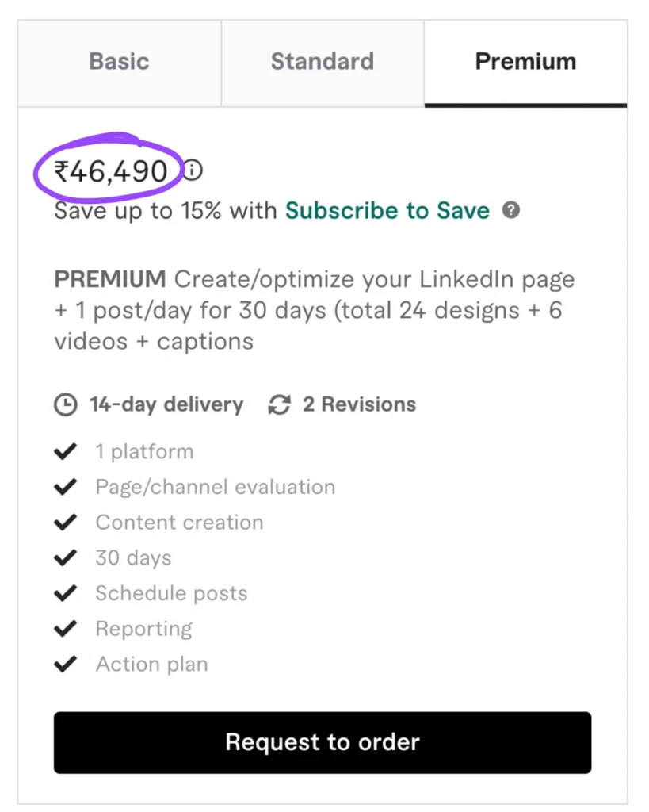649x812 pixels.
Task: Click the 2 Revisions label
Action: pyautogui.click(x=359, y=404)
